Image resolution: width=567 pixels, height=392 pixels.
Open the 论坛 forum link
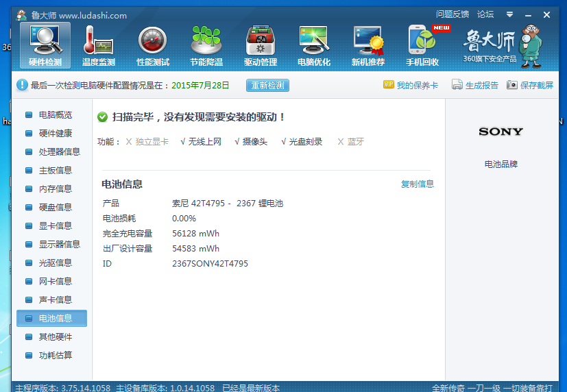coord(485,14)
